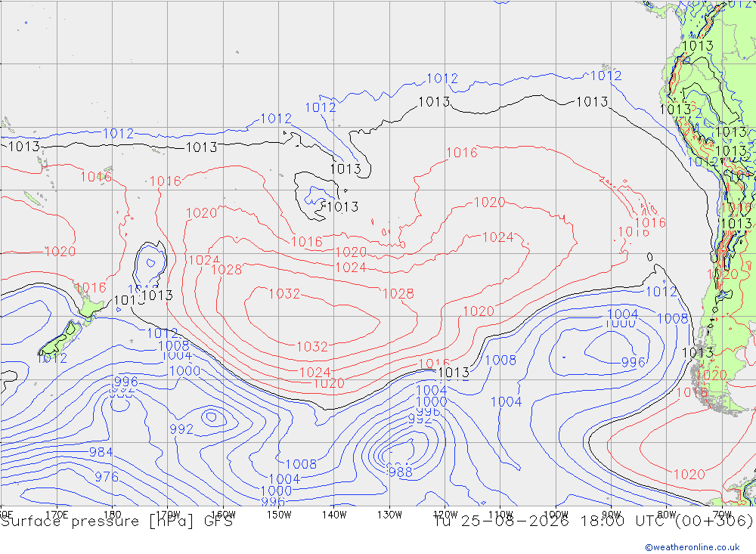Click the 130W longitude axis label
This screenshot has height=554, width=756.
[x=389, y=515]
